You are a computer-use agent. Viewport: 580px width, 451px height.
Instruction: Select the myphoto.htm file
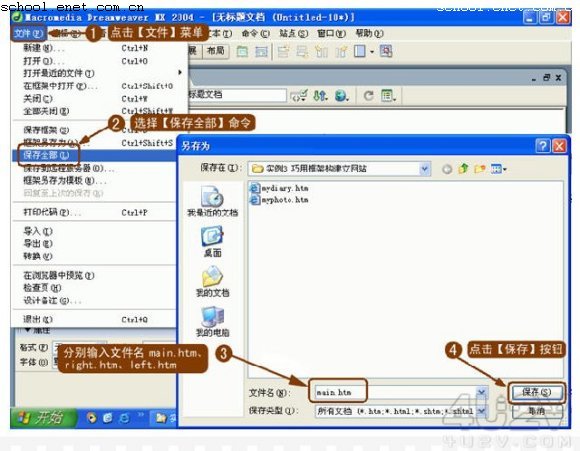(x=280, y=200)
